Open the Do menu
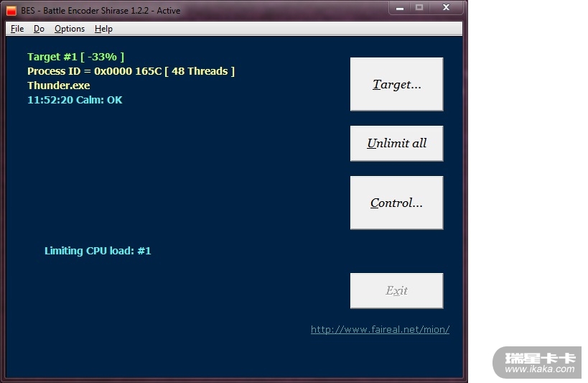Screen dimensions: 588x383 click(x=39, y=29)
